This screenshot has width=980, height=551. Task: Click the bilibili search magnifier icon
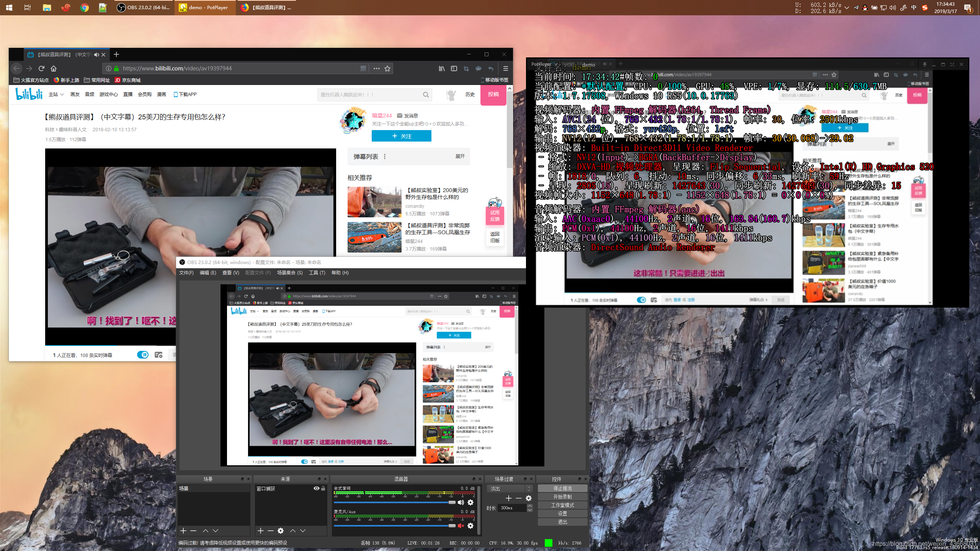coord(426,95)
